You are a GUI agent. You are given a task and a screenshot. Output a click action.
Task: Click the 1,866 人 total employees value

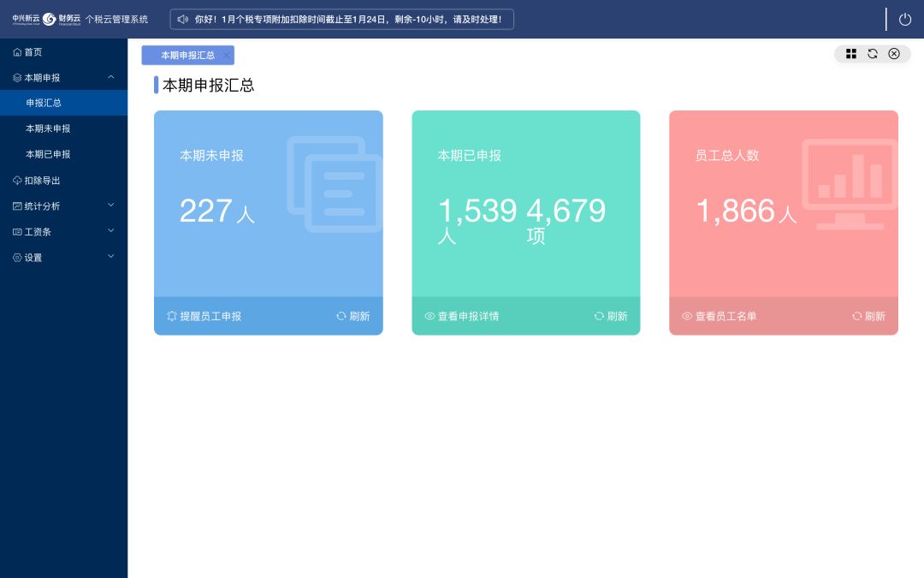pos(746,211)
